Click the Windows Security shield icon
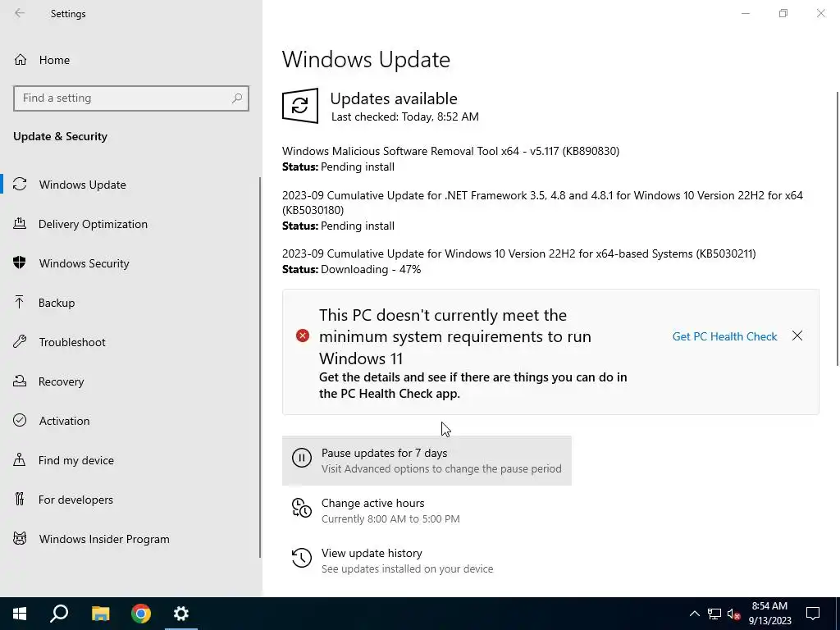The width and height of the screenshot is (840, 630). point(20,263)
